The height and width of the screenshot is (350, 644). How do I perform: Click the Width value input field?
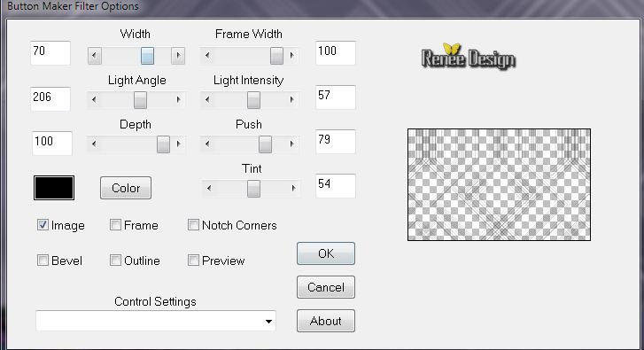click(x=50, y=53)
